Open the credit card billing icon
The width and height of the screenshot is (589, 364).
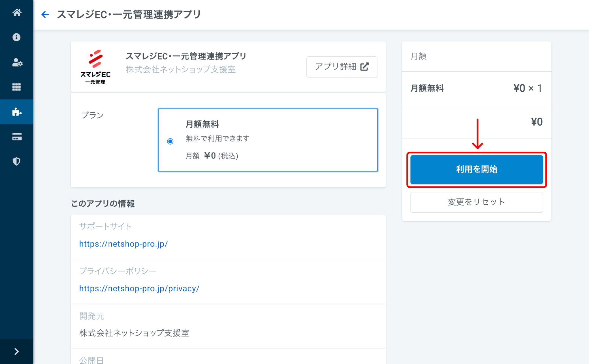pos(17,137)
